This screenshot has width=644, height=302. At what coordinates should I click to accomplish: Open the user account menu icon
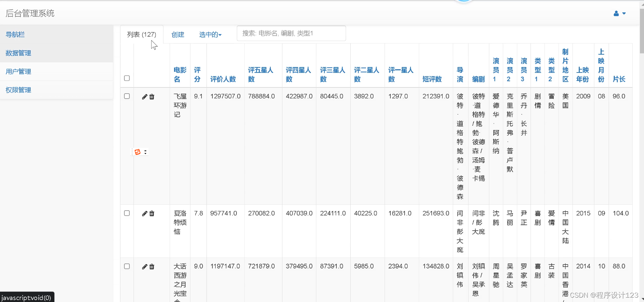click(x=620, y=13)
